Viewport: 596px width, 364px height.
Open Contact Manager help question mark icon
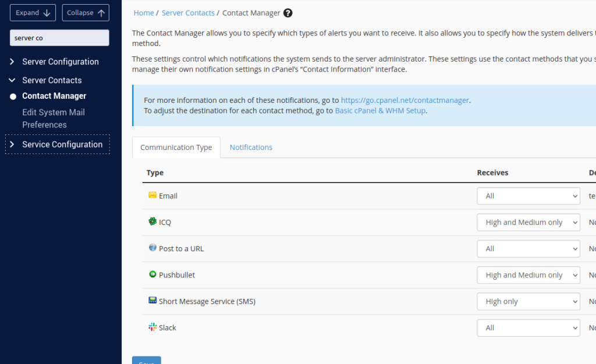[288, 13]
